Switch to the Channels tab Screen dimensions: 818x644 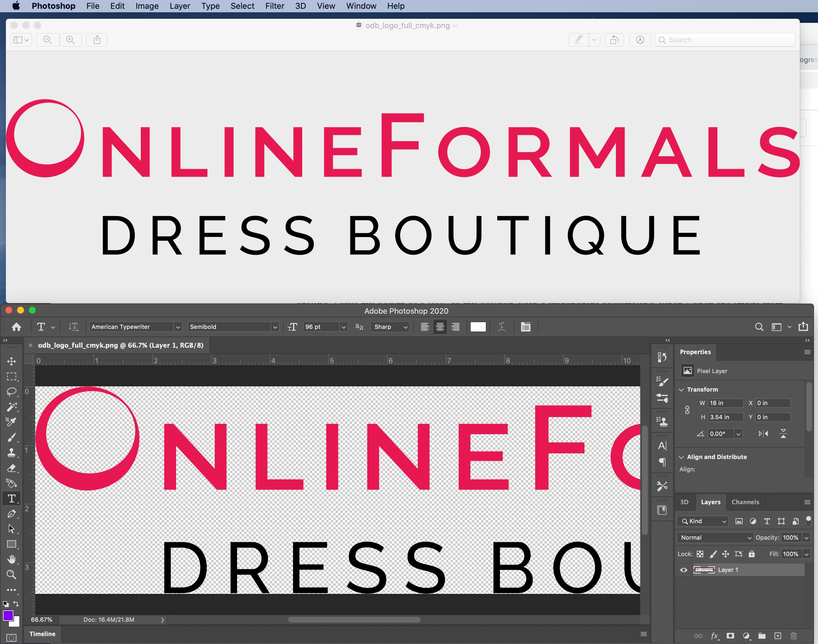point(745,502)
